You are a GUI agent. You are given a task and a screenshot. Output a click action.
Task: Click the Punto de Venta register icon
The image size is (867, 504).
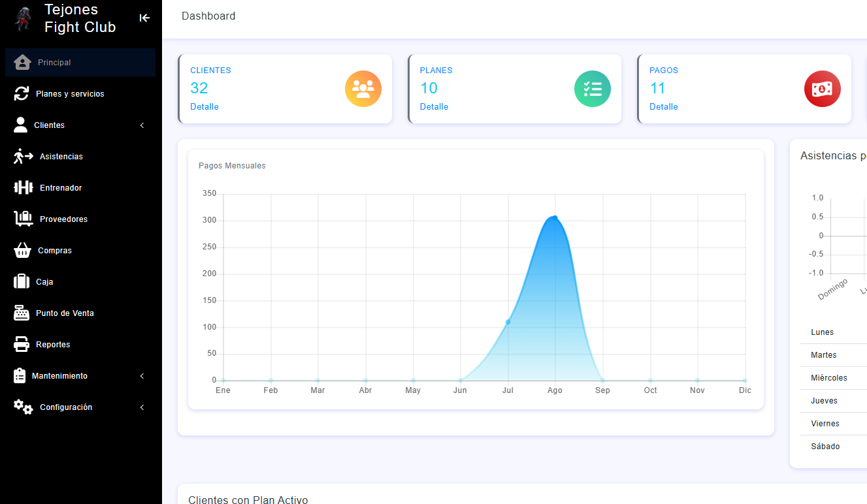22,313
